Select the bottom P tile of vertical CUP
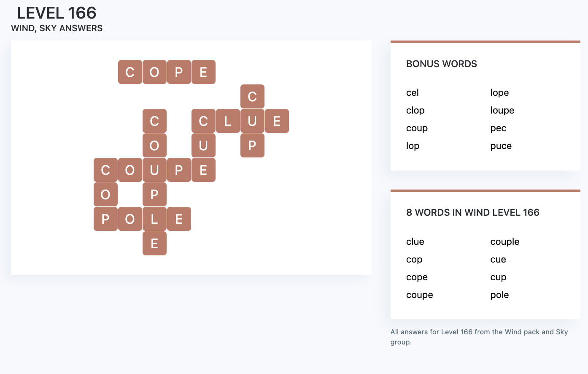This screenshot has width=588, height=374. point(252,146)
